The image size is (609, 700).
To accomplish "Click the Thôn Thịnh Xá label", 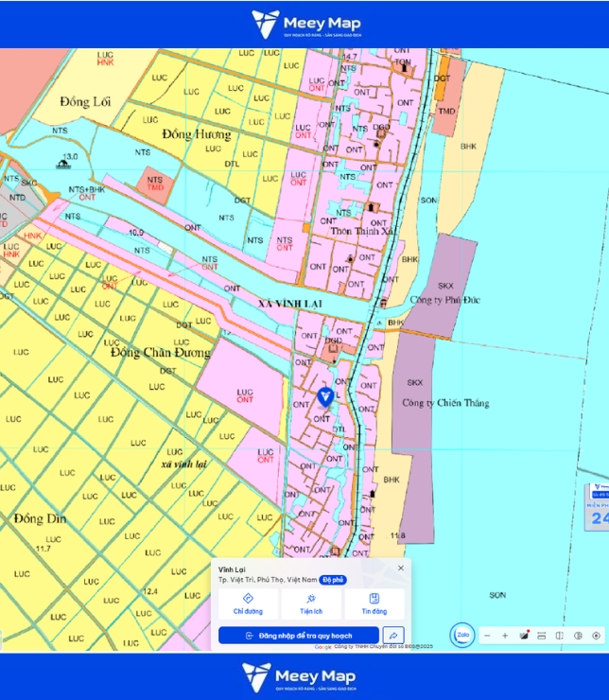I will click(x=362, y=231).
